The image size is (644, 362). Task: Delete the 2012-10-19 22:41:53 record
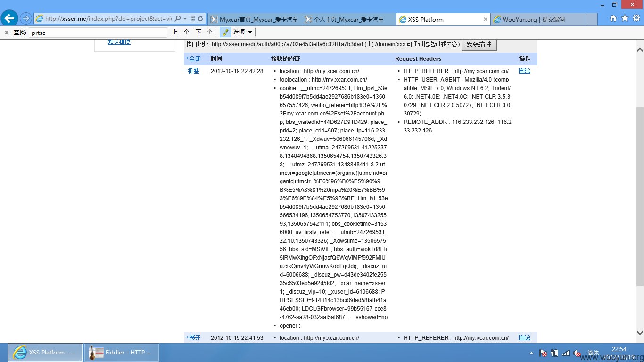pyautogui.click(x=524, y=338)
